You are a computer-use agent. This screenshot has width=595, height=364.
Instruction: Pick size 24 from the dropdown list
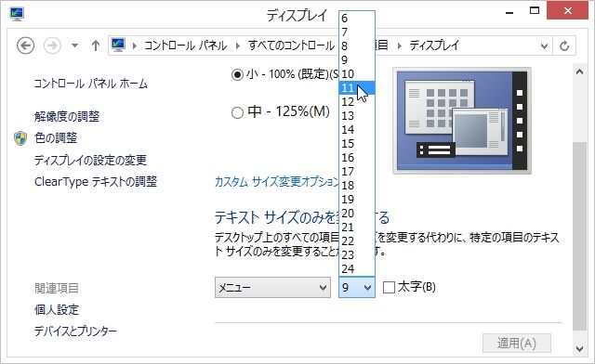(357, 269)
